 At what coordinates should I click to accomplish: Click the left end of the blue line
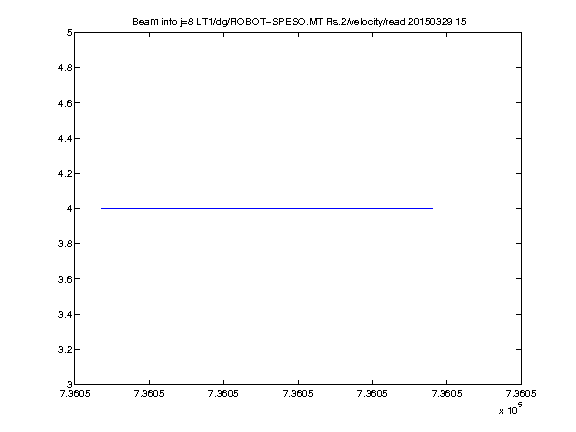point(102,208)
